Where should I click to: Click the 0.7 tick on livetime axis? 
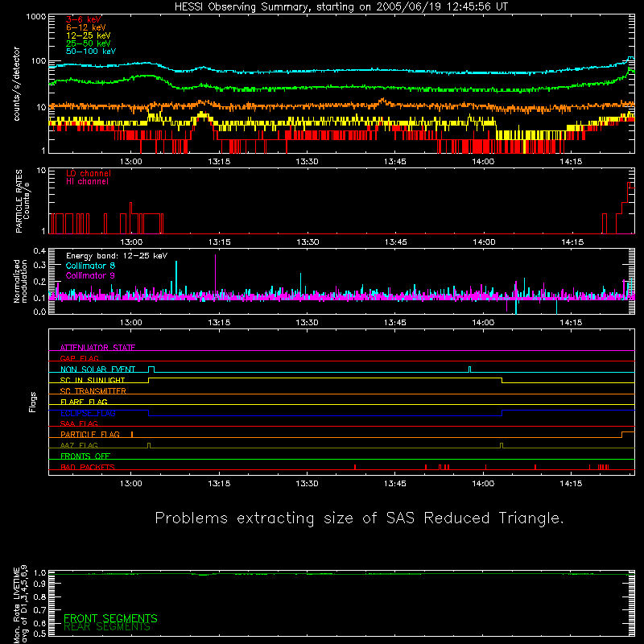pos(39,609)
